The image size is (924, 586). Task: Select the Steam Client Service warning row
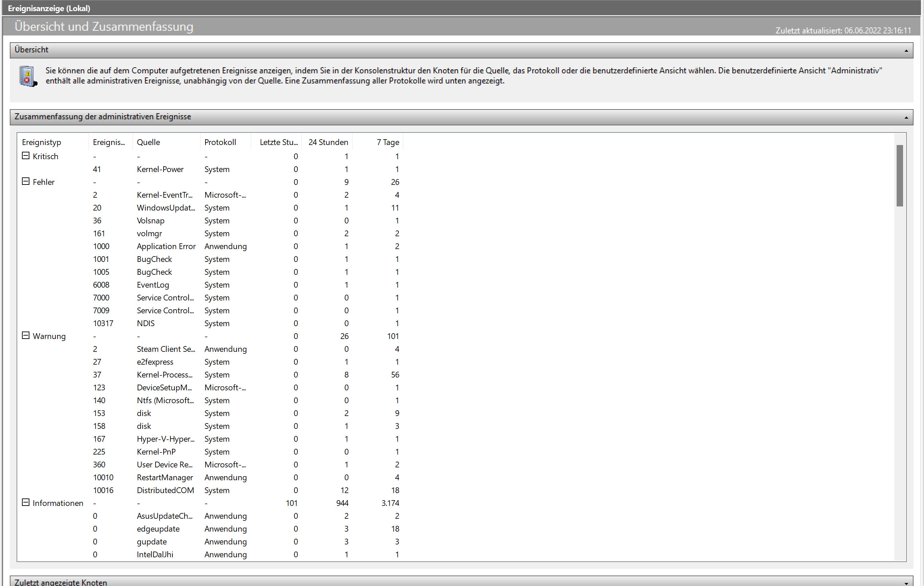(166, 349)
